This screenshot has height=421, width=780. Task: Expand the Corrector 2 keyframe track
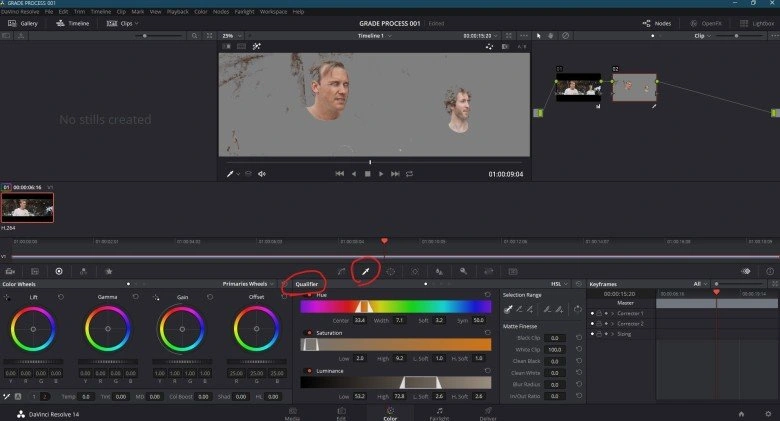click(612, 323)
